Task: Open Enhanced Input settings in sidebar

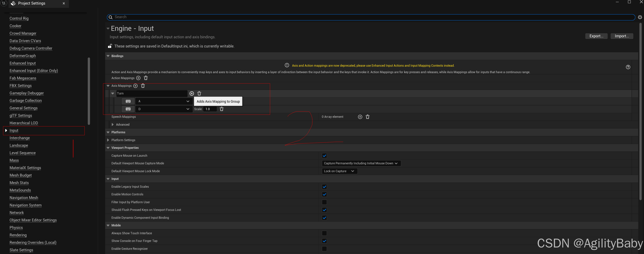Action: tap(22, 63)
